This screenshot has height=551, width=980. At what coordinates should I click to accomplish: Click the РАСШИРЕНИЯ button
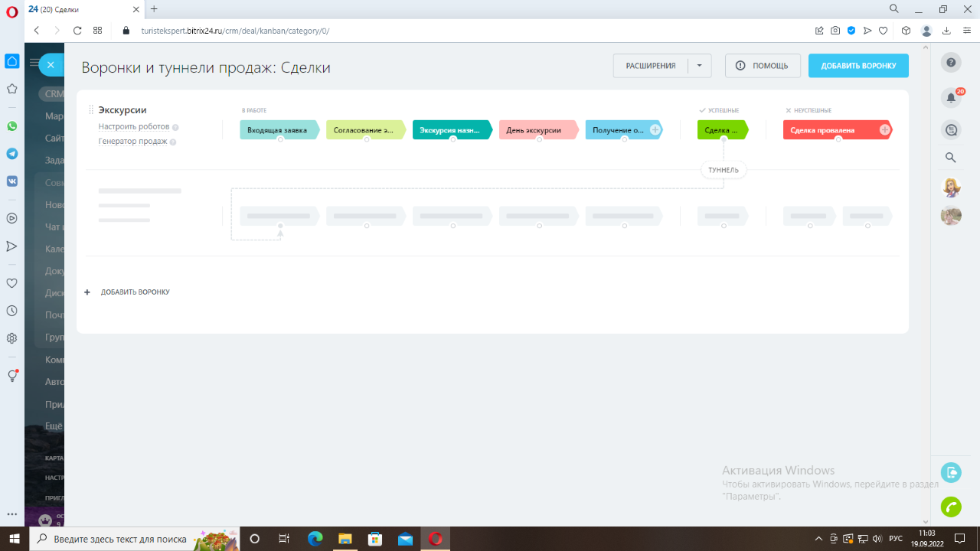point(651,66)
